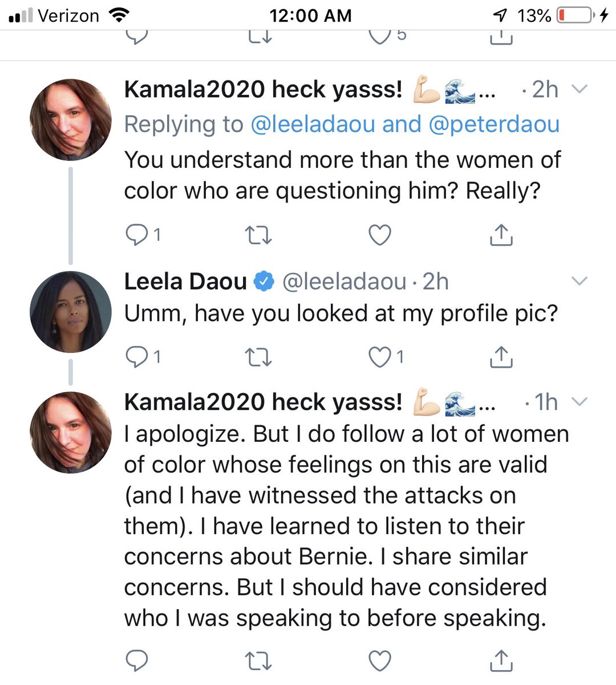The width and height of the screenshot is (616, 685).
Task: Like Leela Daou's tweet
Action: pyautogui.click(x=380, y=357)
